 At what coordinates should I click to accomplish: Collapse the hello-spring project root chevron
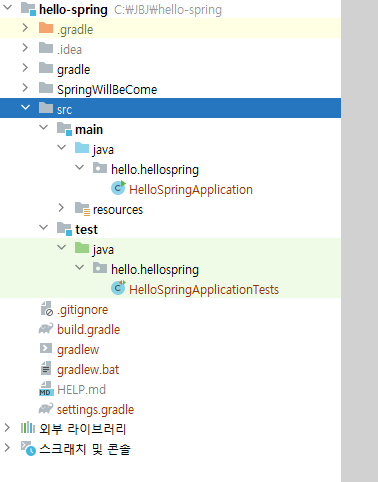7,8
